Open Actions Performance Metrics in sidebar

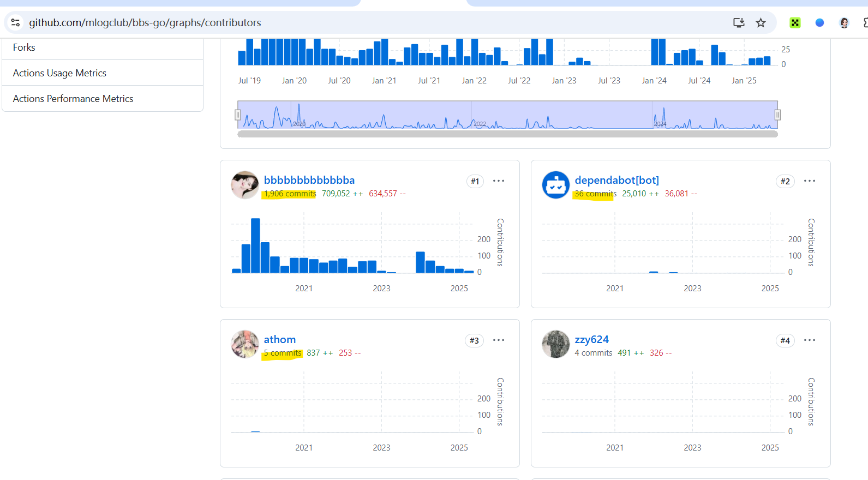(x=103, y=98)
